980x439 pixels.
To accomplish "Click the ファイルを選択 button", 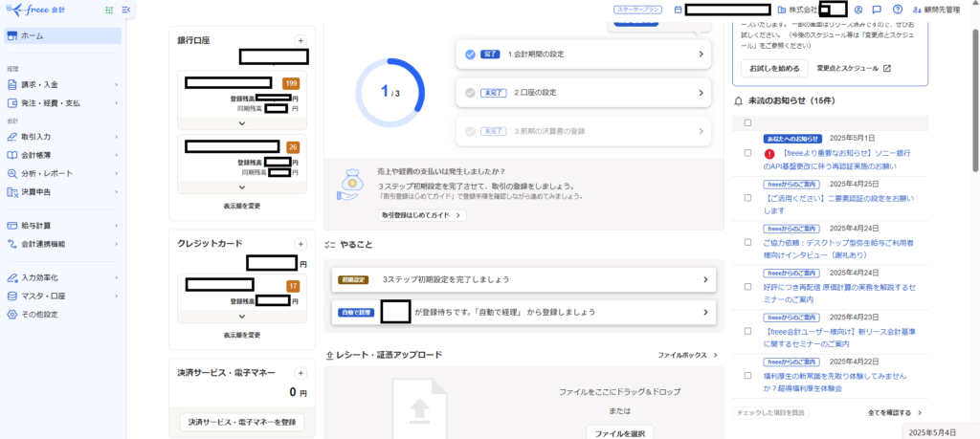I will [x=619, y=432].
